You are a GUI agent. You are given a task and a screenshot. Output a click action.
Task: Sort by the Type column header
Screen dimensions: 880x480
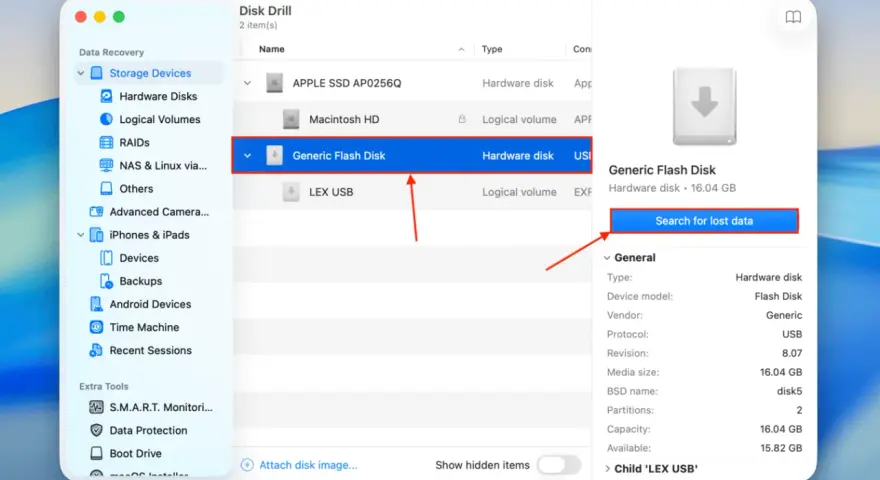492,49
